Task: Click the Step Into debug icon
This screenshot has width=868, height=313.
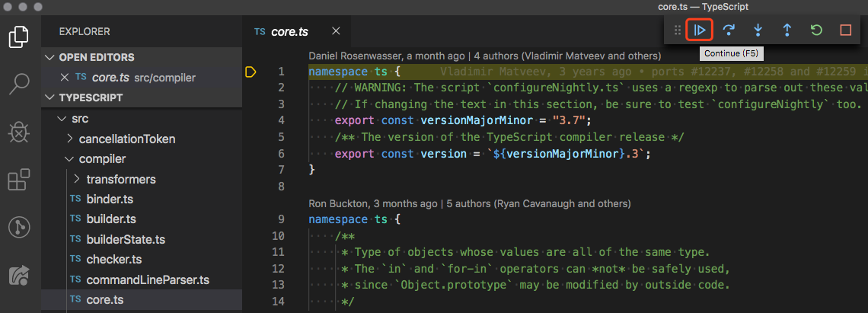Action: pos(758,30)
